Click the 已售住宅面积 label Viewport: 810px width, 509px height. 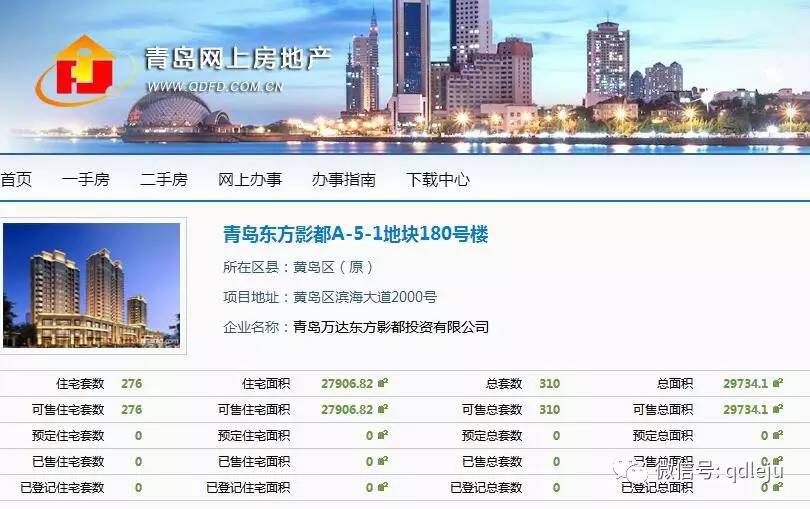(254, 461)
